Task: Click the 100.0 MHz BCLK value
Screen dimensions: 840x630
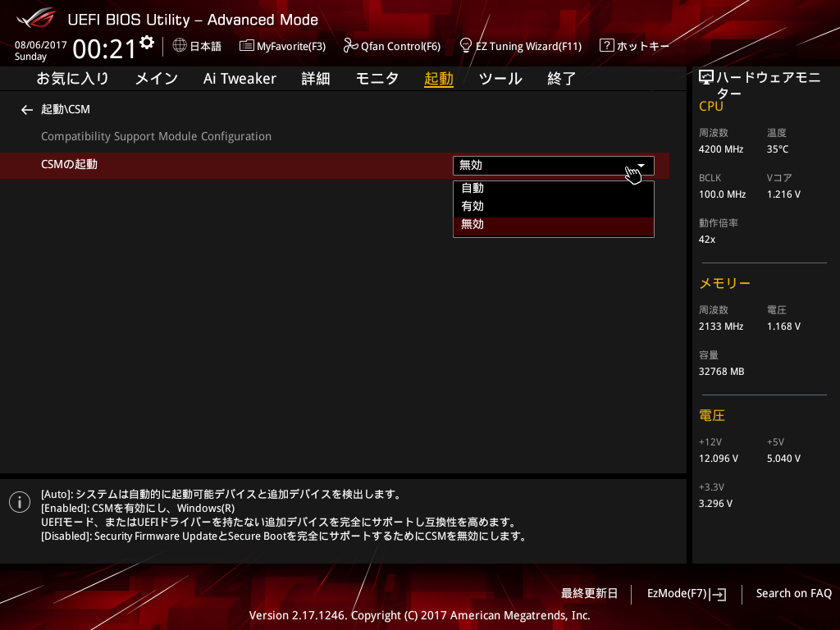Action: tap(722, 194)
